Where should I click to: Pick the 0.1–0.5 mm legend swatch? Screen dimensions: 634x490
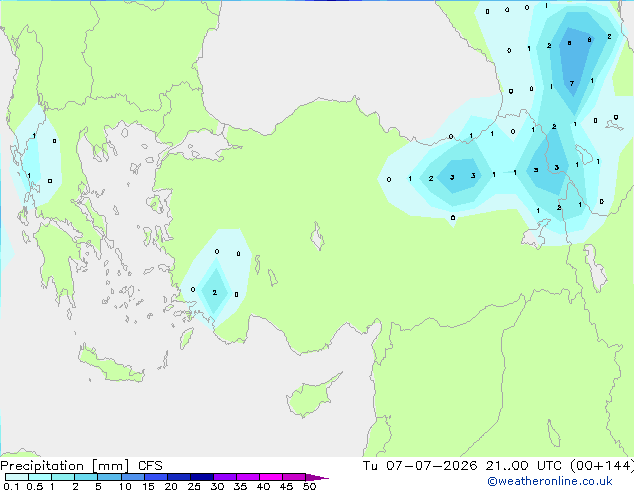[x=17, y=477]
